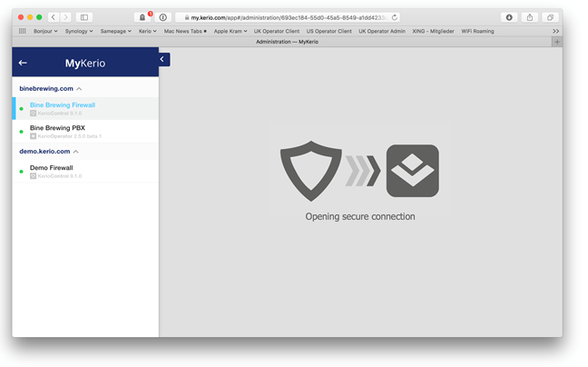Open the Safari downloads button

pyautogui.click(x=509, y=17)
